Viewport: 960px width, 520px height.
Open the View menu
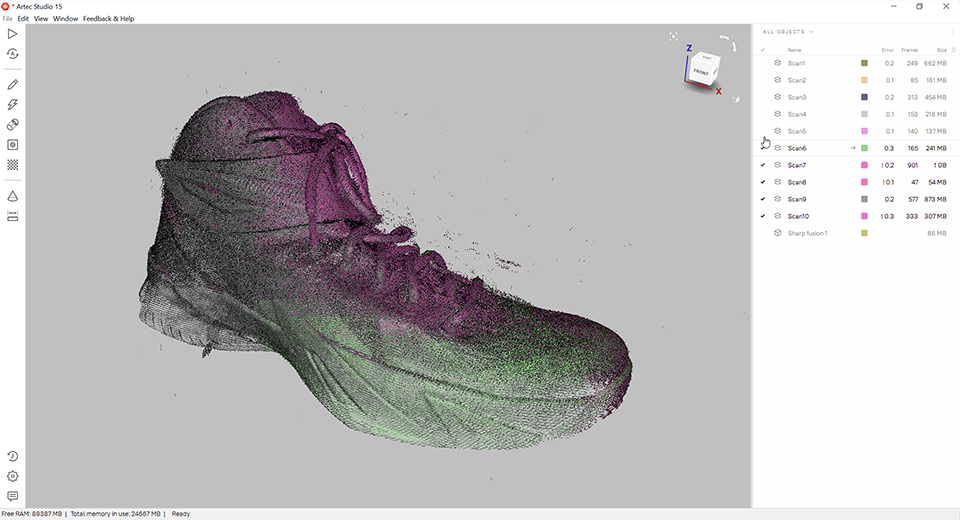pyautogui.click(x=41, y=18)
